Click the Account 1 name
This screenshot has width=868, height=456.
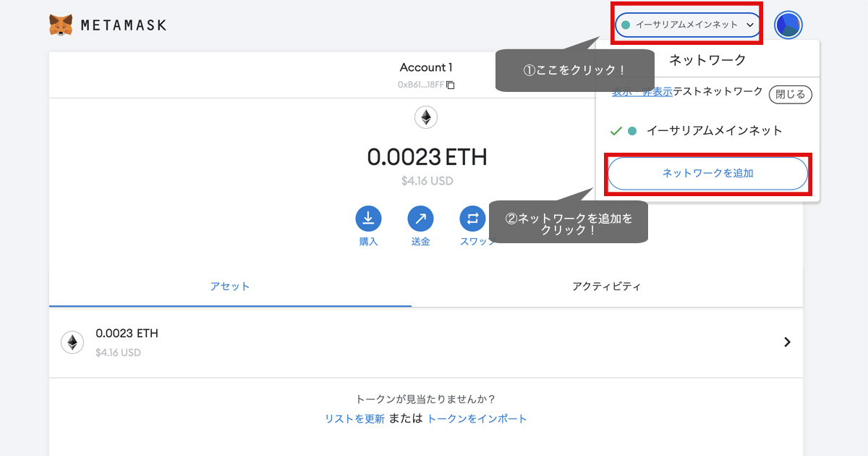click(x=426, y=67)
